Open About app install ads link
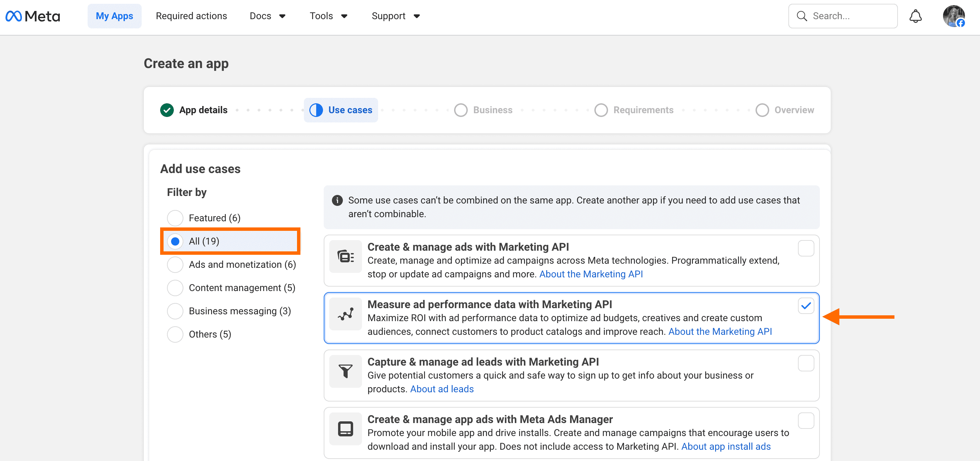This screenshot has height=461, width=980. click(x=725, y=446)
